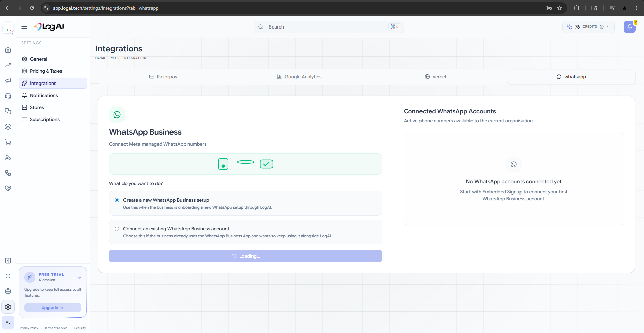
Task: Click the AL user avatar
Action: (8, 322)
